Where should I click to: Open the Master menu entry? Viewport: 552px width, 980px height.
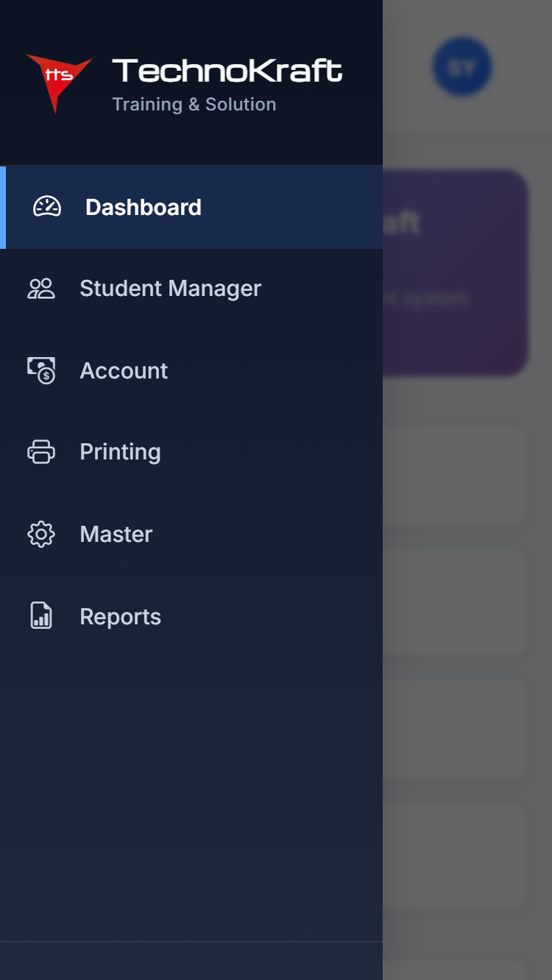pyautogui.click(x=191, y=534)
